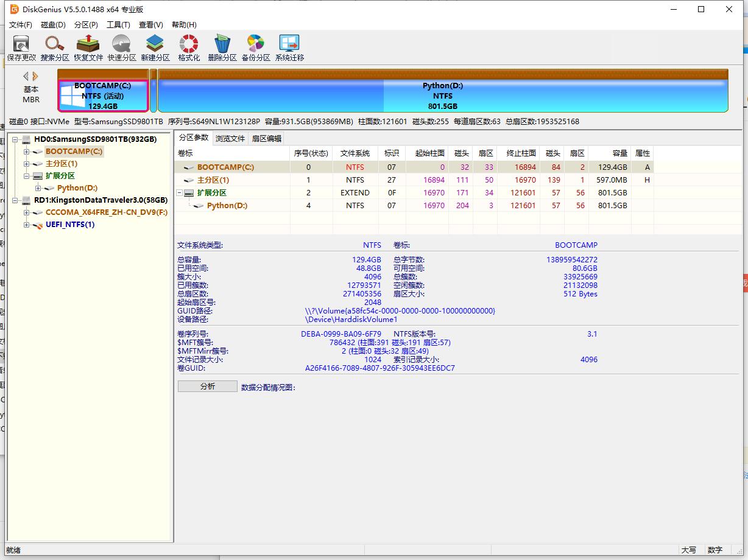This screenshot has width=748, height=560.
Task: Go to the previous disk with the left arrow
Action: click(x=26, y=76)
